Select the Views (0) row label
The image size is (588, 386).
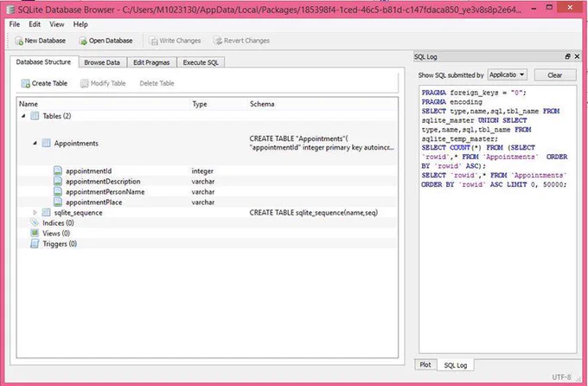[x=56, y=234]
